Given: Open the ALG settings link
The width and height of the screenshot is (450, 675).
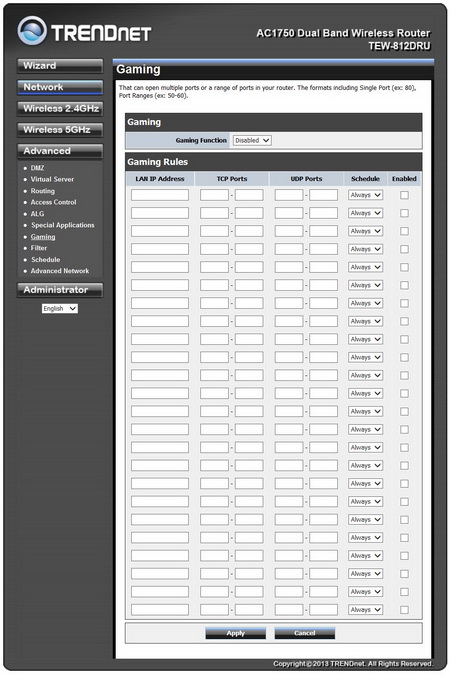Looking at the screenshot, I should click(x=37, y=214).
